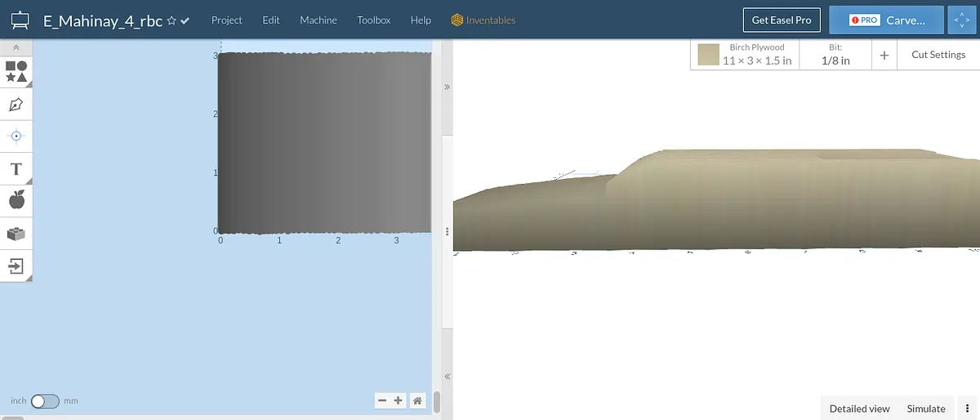Open the Apps brick icon
The image size is (980, 420).
[x=16, y=234]
